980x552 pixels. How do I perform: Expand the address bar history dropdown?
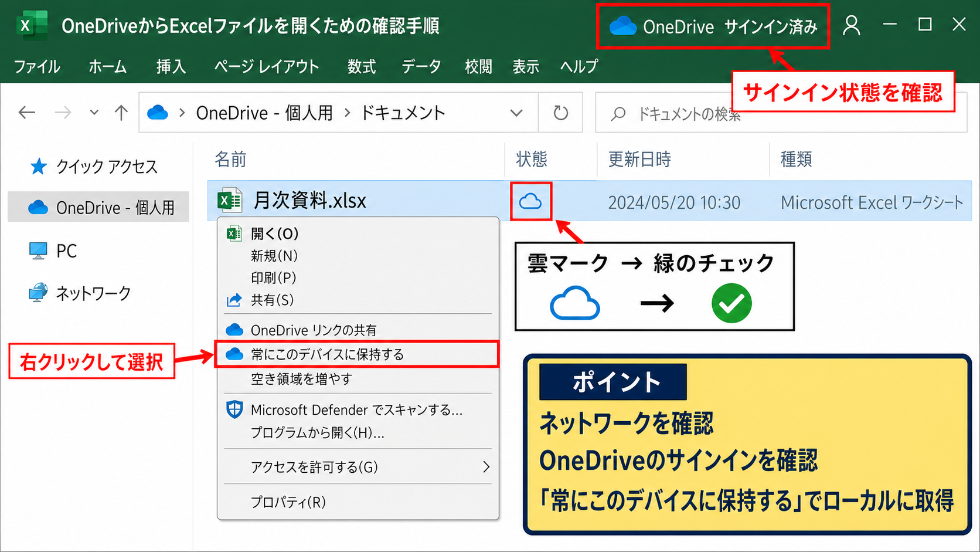(x=516, y=113)
